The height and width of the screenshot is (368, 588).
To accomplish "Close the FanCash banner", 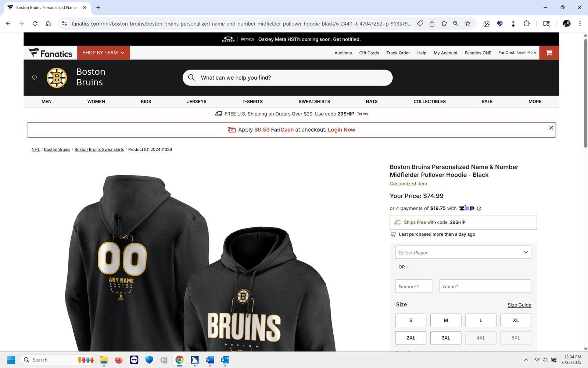I will [x=551, y=128].
